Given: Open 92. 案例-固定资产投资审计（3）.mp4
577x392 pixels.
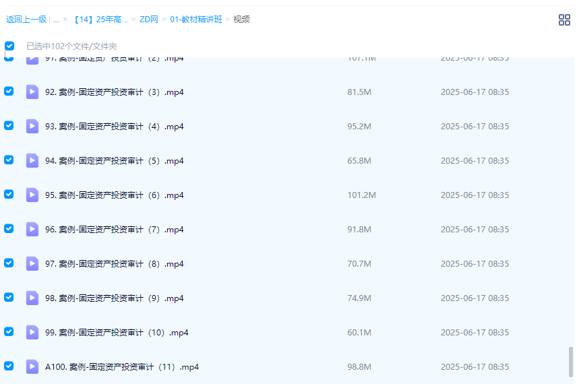Looking at the screenshot, I should [x=115, y=92].
